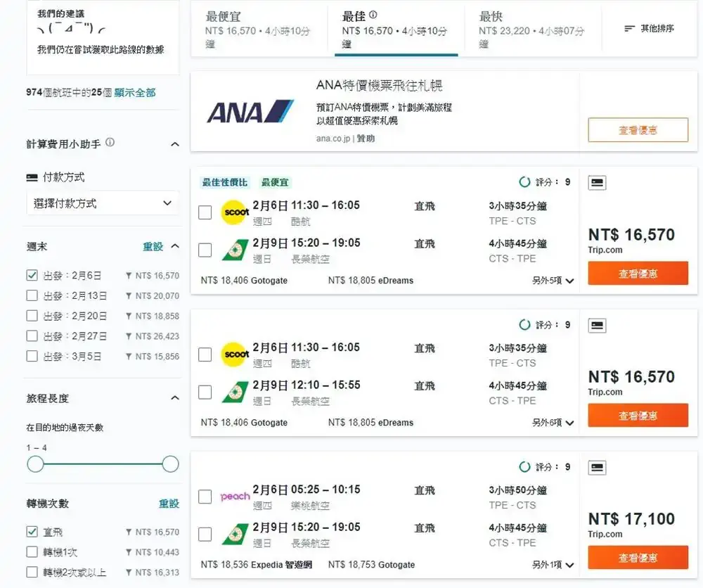Switch to 最佳 sort tab
703x588 pixels.
coord(396,30)
